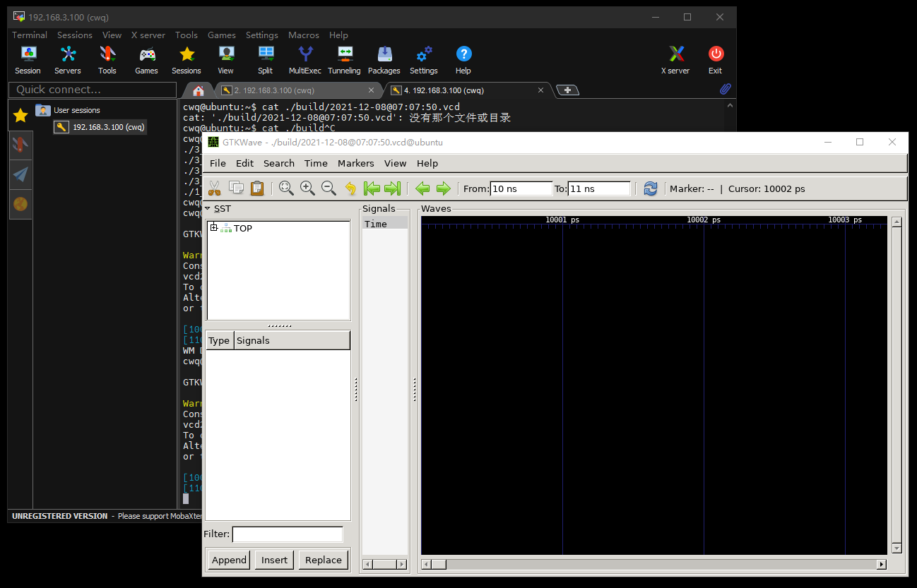Click the Zoom In magnifier in GTKWave
The width and height of the screenshot is (917, 588).
click(307, 188)
